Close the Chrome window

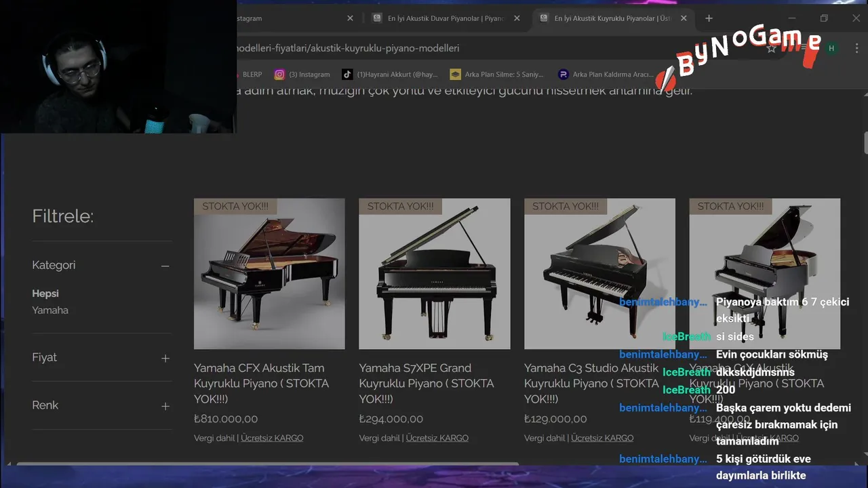tap(855, 18)
